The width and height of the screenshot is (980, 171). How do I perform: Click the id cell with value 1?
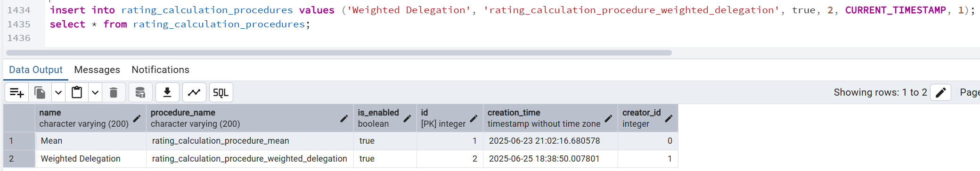point(450,141)
